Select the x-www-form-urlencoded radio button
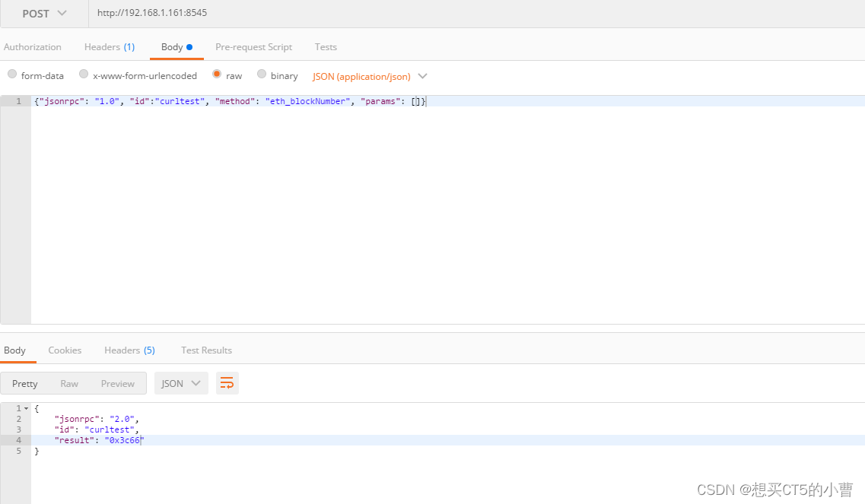 click(x=83, y=74)
